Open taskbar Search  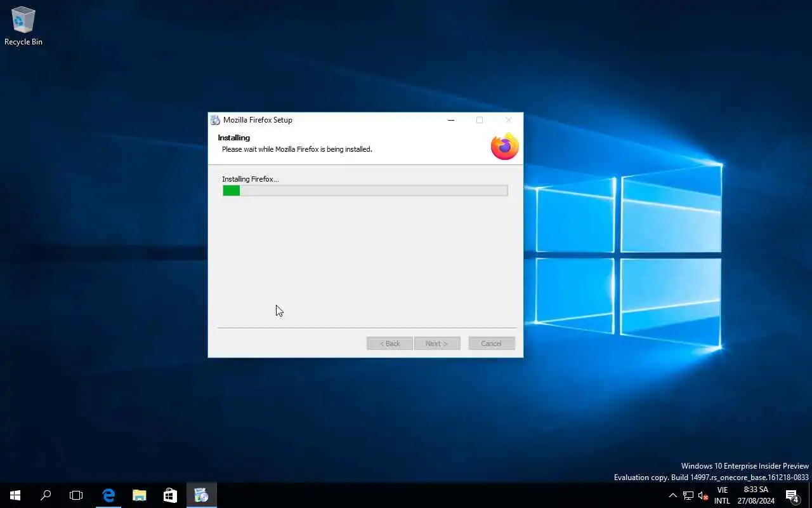[x=46, y=495]
